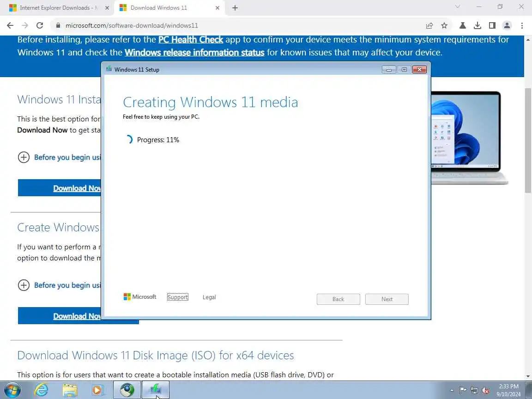Open the tab search chevron
The image size is (532, 399).
point(457,7)
